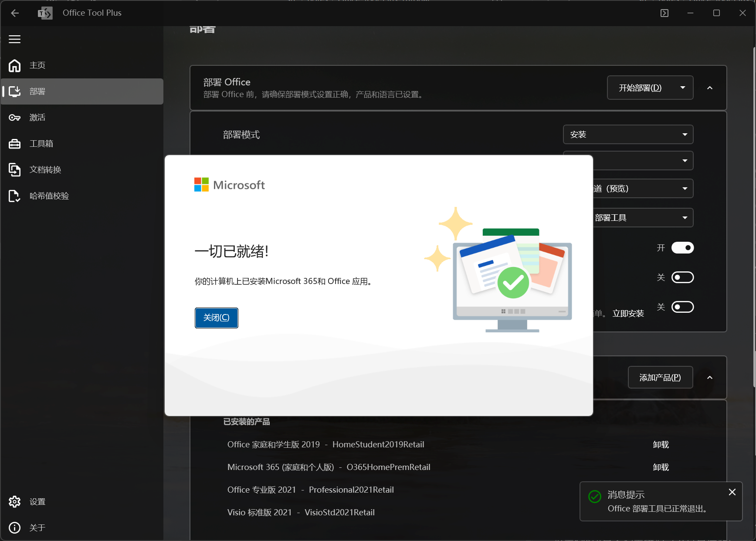Click the 添加产品(P) button
The image size is (756, 541).
pos(660,378)
